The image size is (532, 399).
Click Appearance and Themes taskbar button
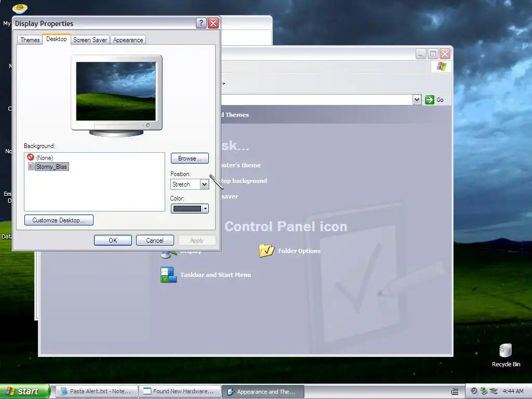pos(263,392)
